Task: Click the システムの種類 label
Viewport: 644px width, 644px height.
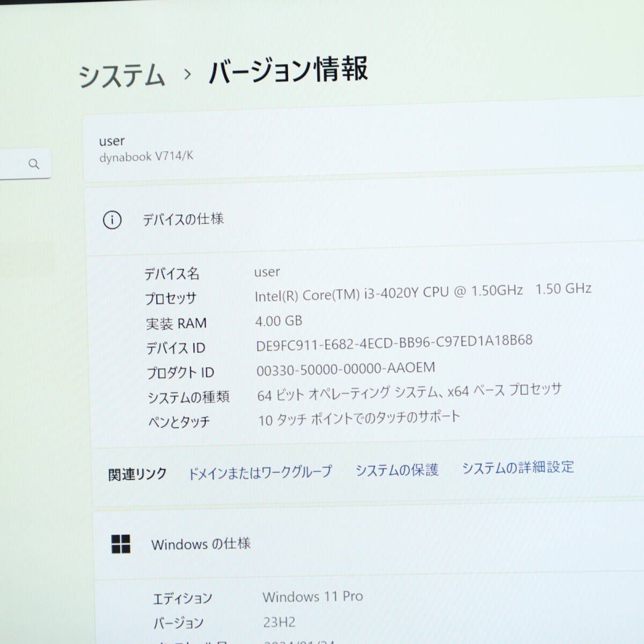Action: click(188, 397)
